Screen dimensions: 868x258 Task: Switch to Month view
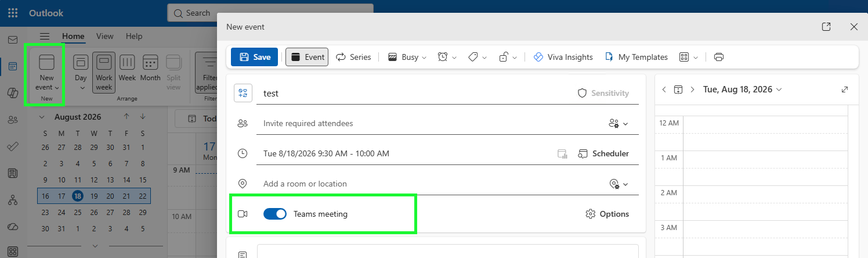[x=150, y=69]
